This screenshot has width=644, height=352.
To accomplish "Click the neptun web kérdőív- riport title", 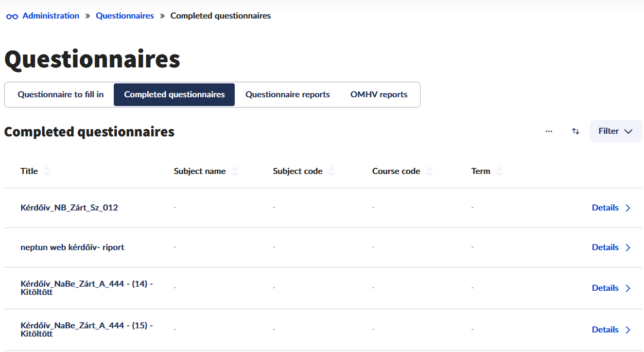I will pos(73,248).
